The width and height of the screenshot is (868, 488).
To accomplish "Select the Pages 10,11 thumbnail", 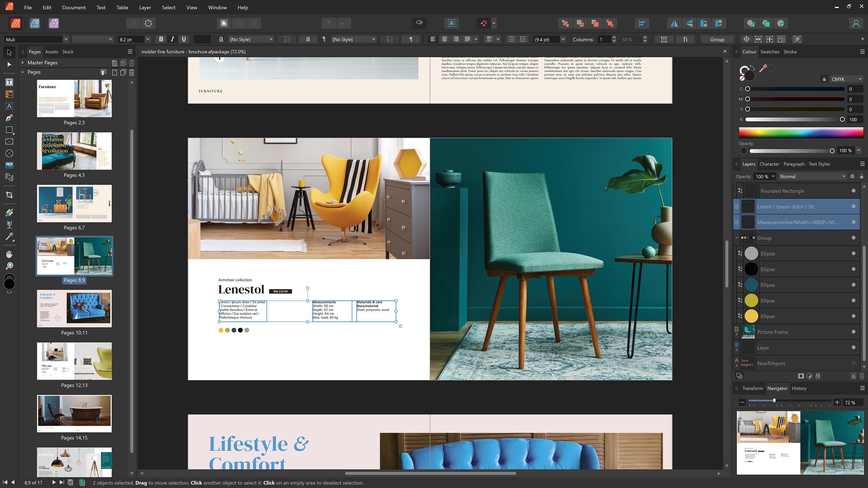I will pos(74,308).
